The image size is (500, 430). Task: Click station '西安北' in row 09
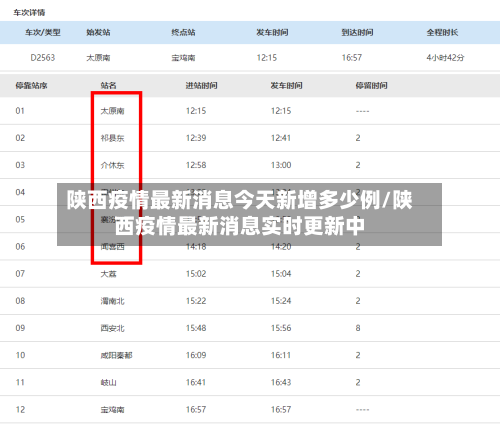[112, 328]
